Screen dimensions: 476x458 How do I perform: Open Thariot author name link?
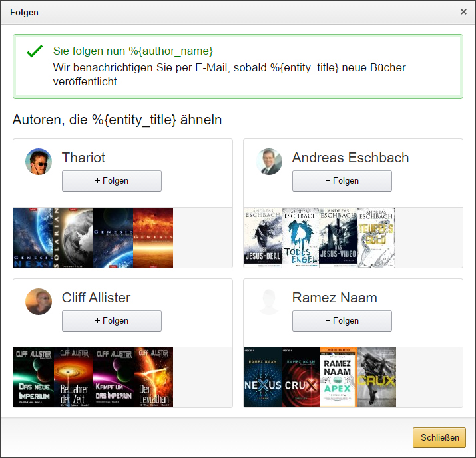(x=83, y=158)
